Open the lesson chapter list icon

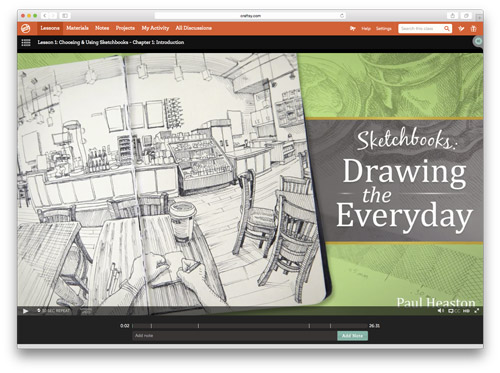tap(26, 42)
